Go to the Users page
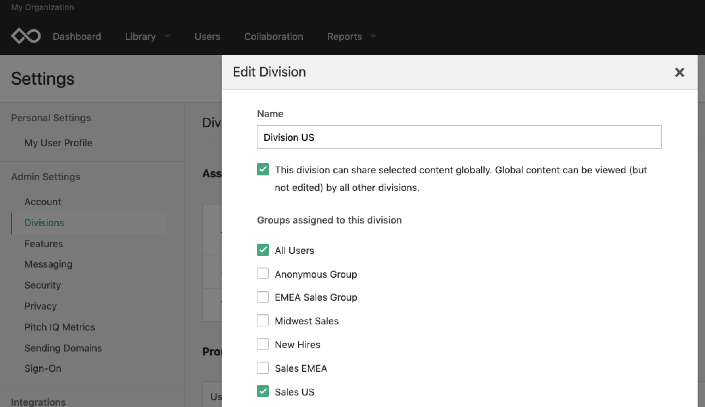705x407 pixels. 207,36
